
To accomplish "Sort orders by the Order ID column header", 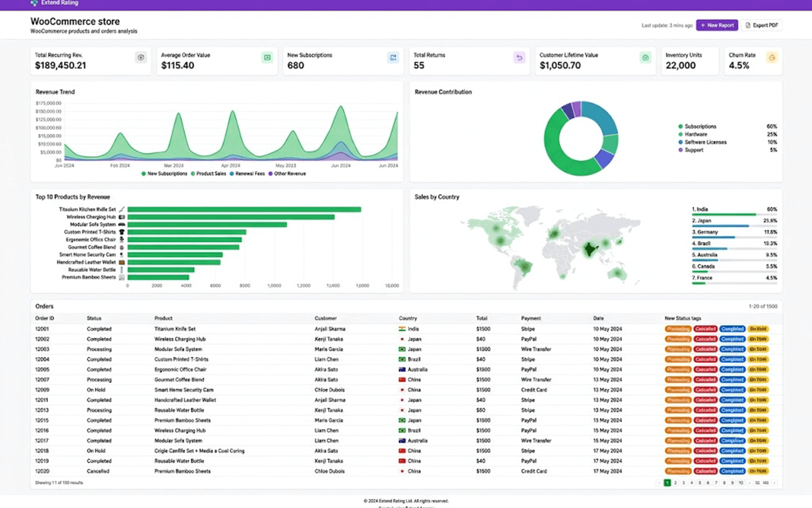I will (45, 318).
